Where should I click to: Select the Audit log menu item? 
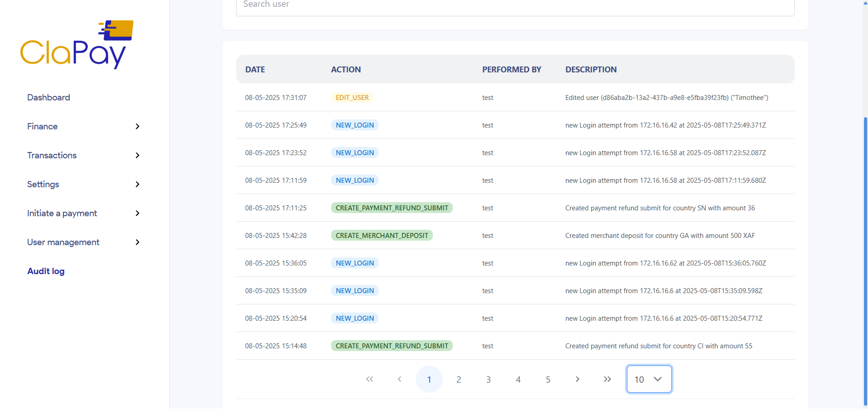[46, 271]
